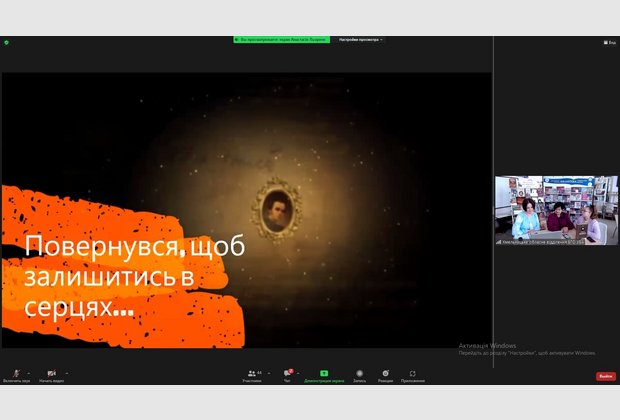The width and height of the screenshot is (620, 420).
Task: Open video options arrow beside camera
Action: (67, 373)
